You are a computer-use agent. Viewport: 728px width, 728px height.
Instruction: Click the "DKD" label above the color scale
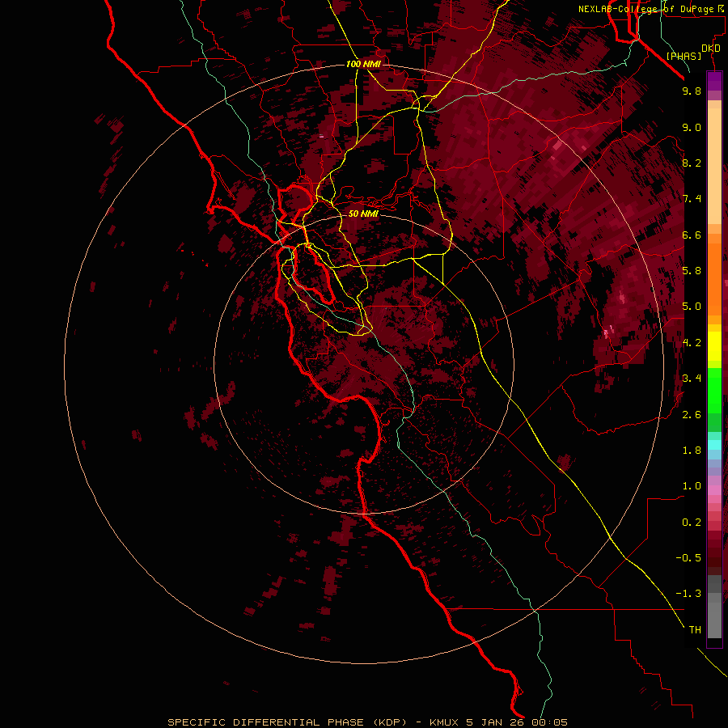coord(711,49)
